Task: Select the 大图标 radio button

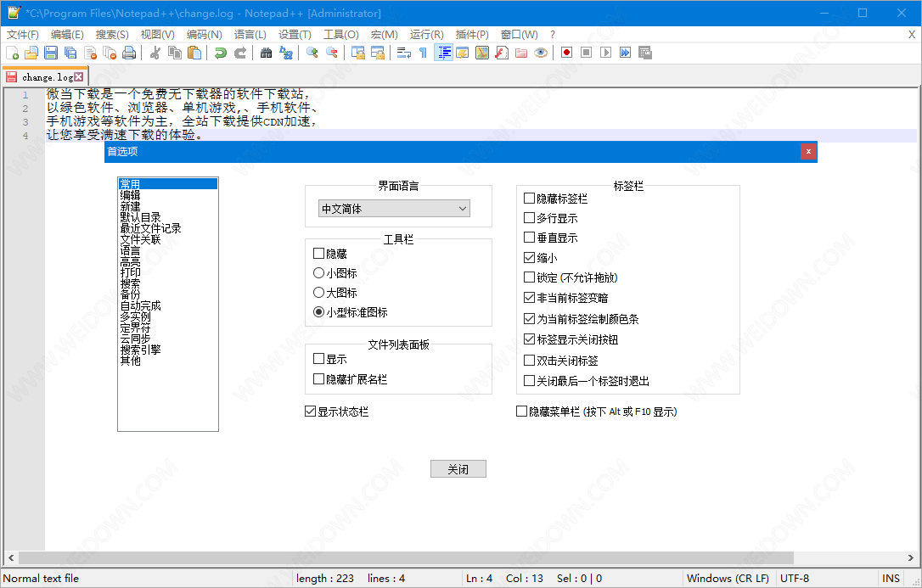Action: click(318, 293)
